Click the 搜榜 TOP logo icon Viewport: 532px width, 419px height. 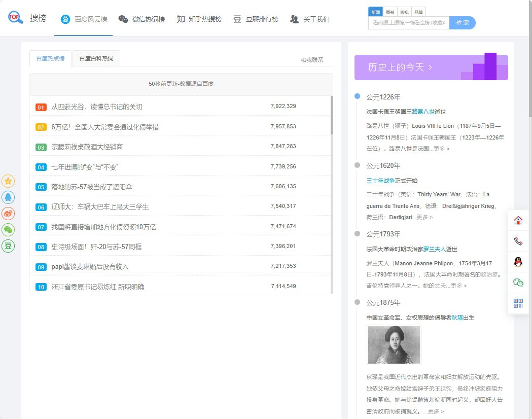coord(16,18)
